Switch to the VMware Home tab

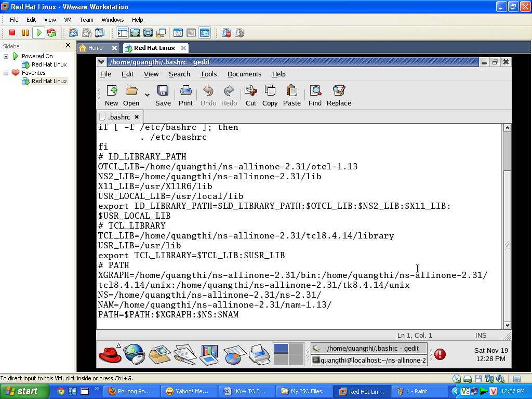95,48
